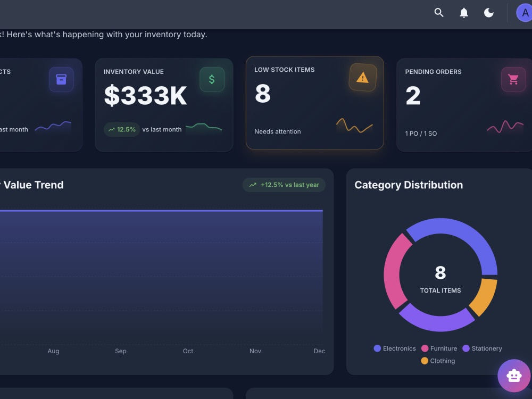Screen dimensions: 532x399
Task: Open the chatbot assistant robot button
Action: [x=514, y=376]
